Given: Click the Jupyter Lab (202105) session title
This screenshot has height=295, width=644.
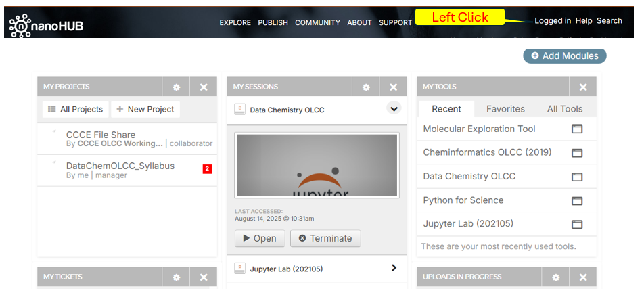Looking at the screenshot, I should (x=286, y=269).
